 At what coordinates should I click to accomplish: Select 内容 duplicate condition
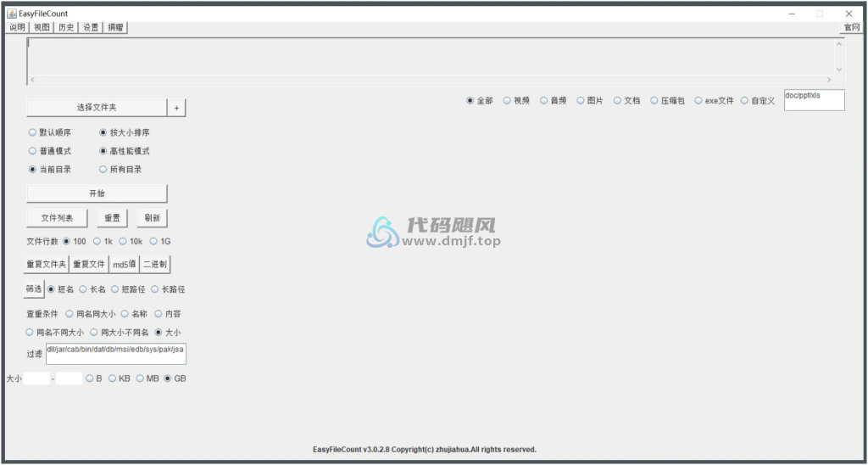pos(168,314)
